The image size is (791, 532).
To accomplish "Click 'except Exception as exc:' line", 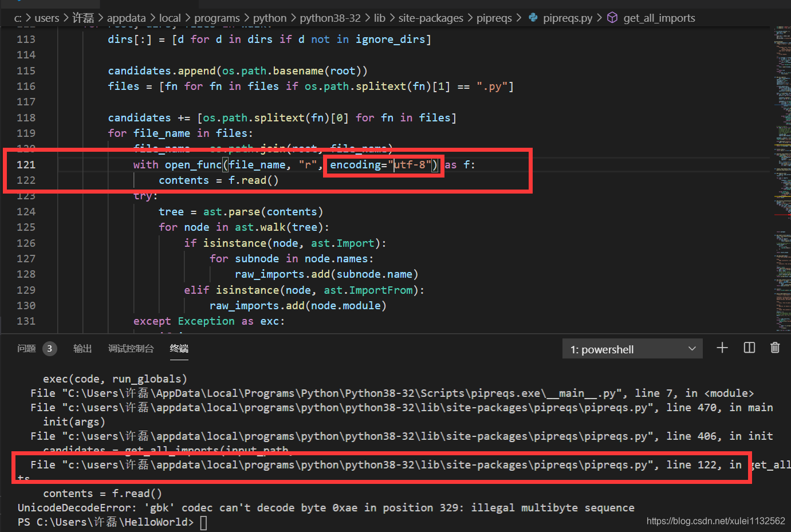I will [x=209, y=321].
